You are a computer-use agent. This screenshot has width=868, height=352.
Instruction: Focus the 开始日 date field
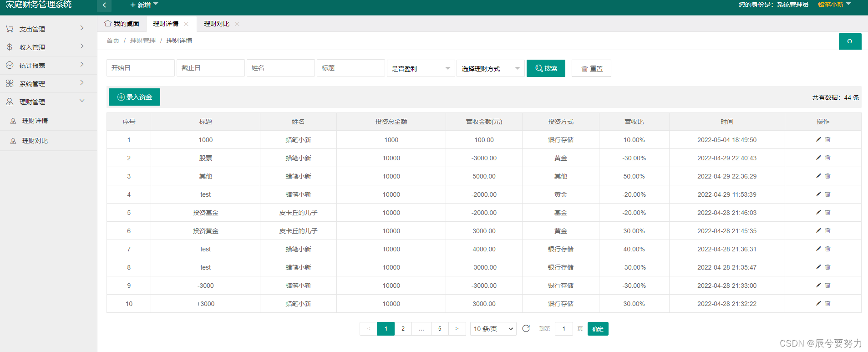point(141,68)
